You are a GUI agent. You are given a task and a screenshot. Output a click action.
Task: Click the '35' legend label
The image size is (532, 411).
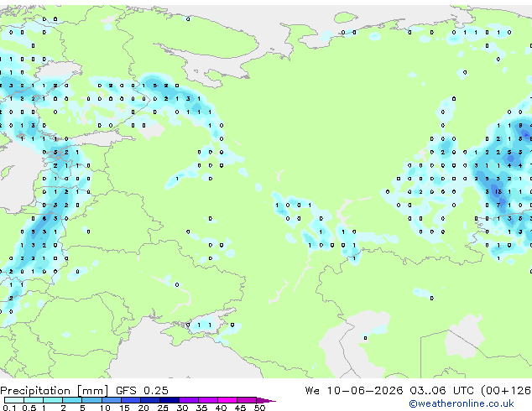pos(201,408)
